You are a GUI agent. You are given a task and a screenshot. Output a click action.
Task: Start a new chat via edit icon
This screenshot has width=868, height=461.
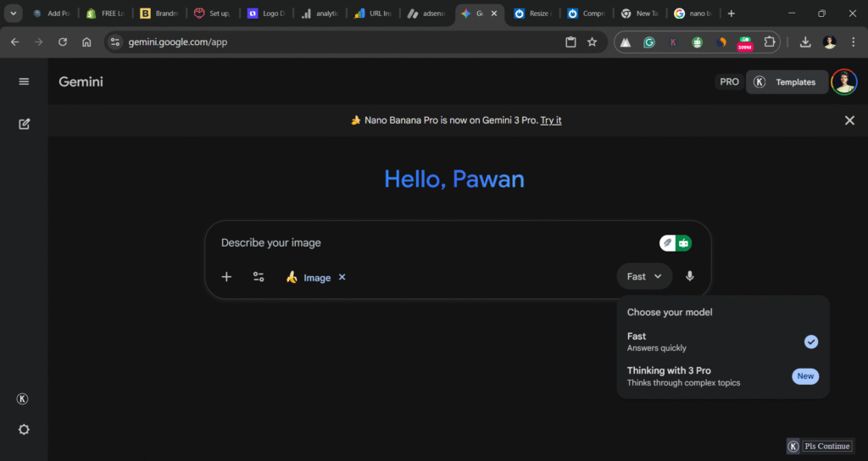pyautogui.click(x=24, y=124)
